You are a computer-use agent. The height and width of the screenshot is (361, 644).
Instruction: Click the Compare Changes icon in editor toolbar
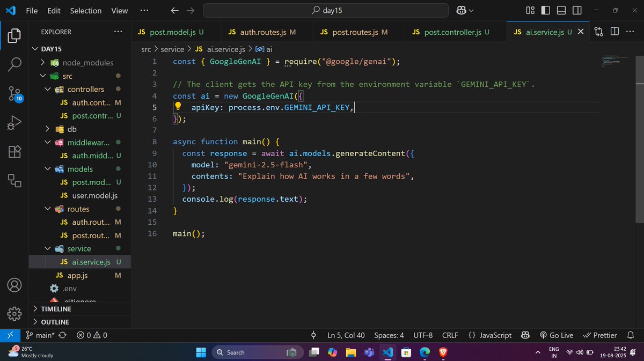click(x=599, y=32)
